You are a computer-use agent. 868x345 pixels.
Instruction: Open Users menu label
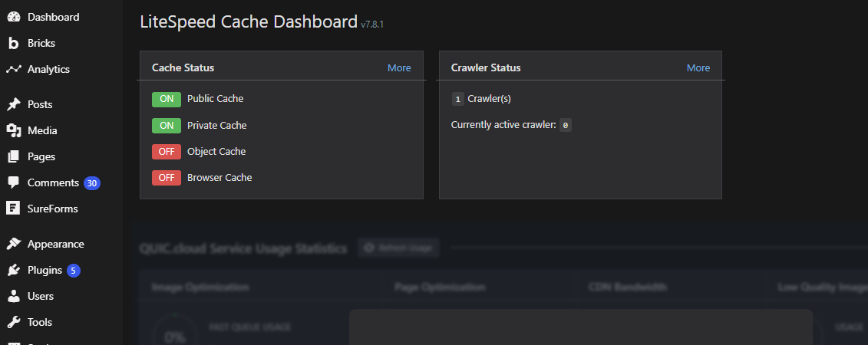pos(41,296)
